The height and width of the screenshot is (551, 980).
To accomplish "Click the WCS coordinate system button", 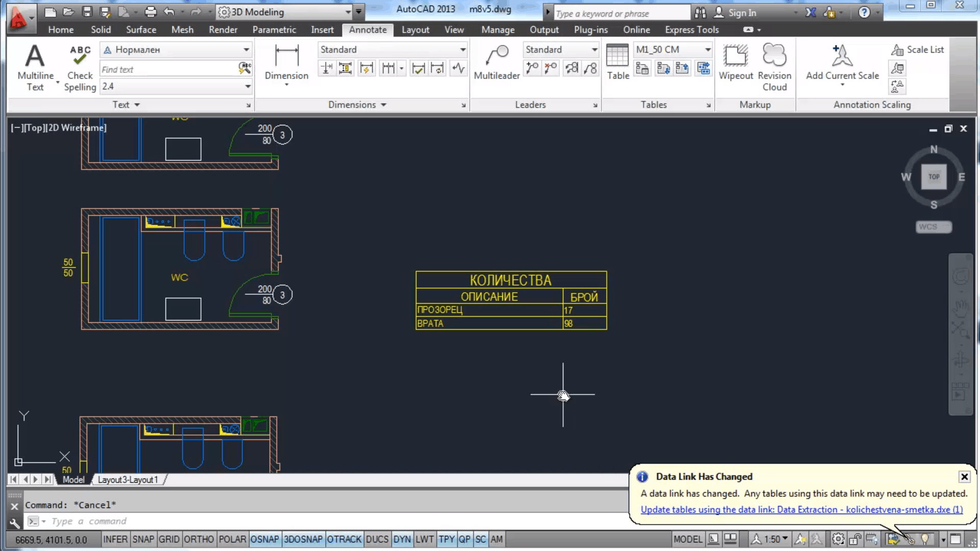I will click(934, 227).
